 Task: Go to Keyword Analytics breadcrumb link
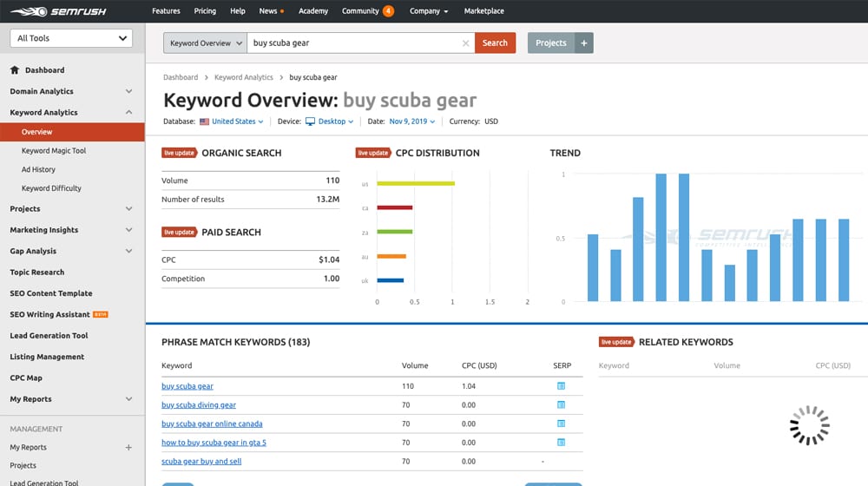pyautogui.click(x=244, y=77)
